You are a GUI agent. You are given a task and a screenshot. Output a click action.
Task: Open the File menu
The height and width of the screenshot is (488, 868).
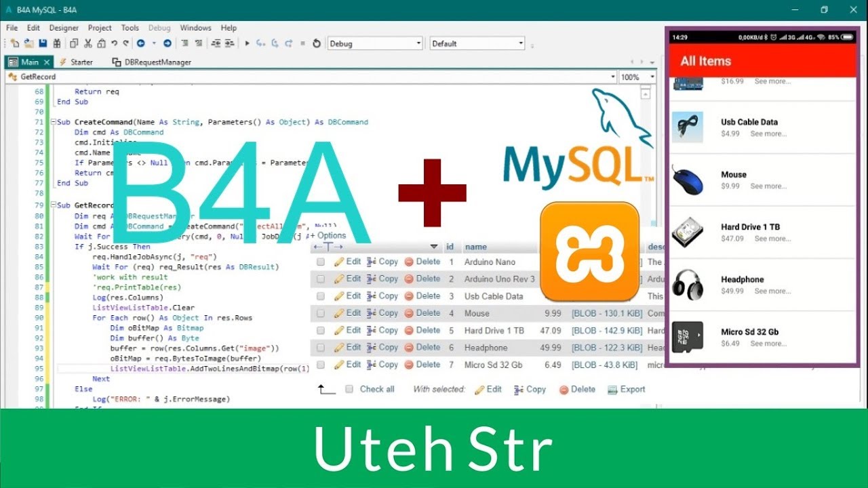point(12,28)
